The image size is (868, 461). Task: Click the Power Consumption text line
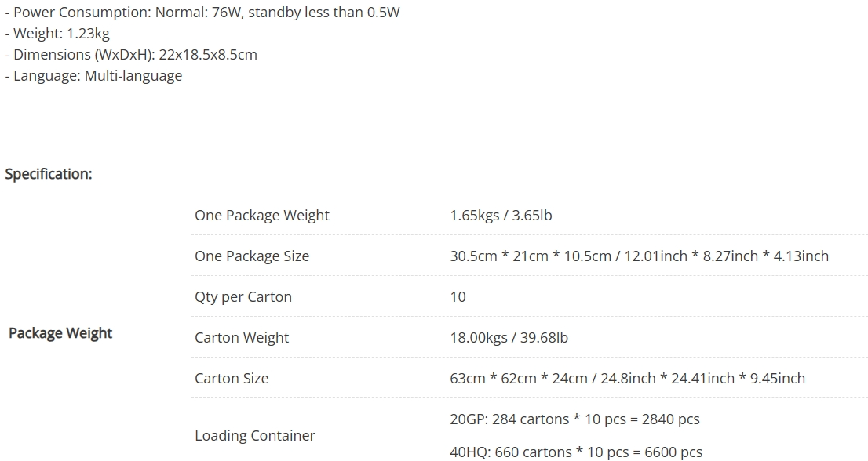coord(202,13)
